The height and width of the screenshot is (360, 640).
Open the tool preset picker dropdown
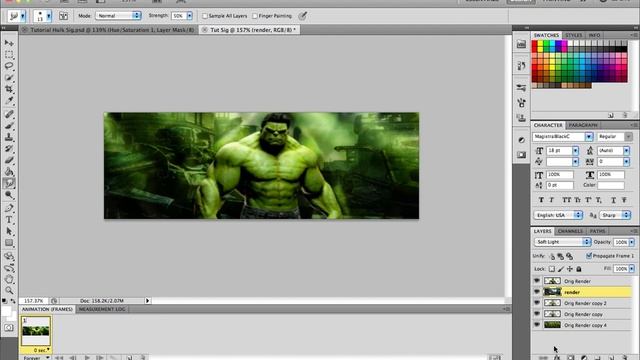point(22,16)
